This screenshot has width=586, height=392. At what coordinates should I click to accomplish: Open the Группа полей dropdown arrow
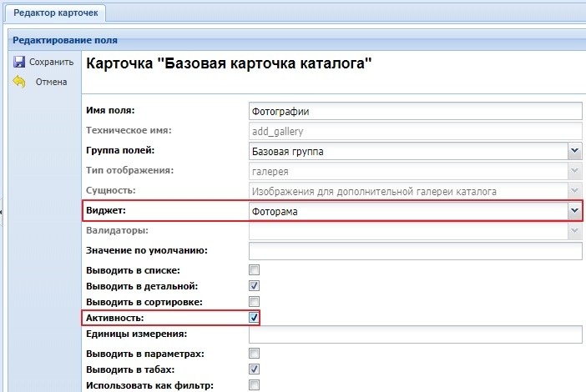(574, 151)
